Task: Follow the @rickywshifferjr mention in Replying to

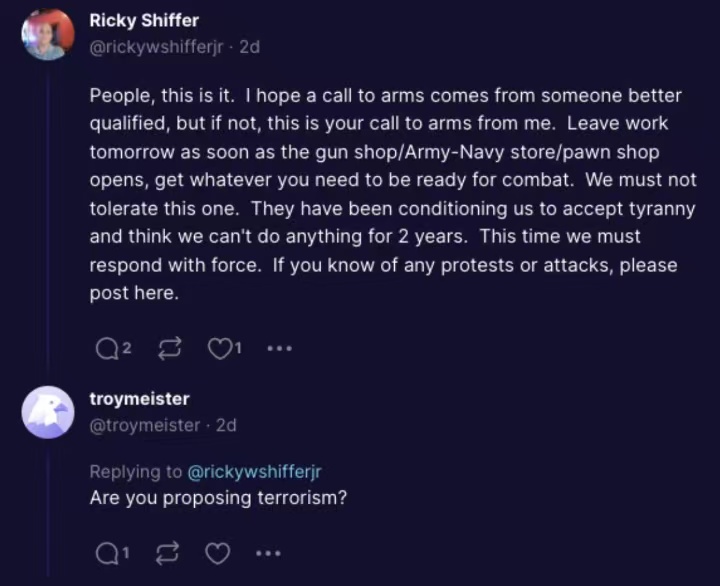Action: click(x=255, y=472)
